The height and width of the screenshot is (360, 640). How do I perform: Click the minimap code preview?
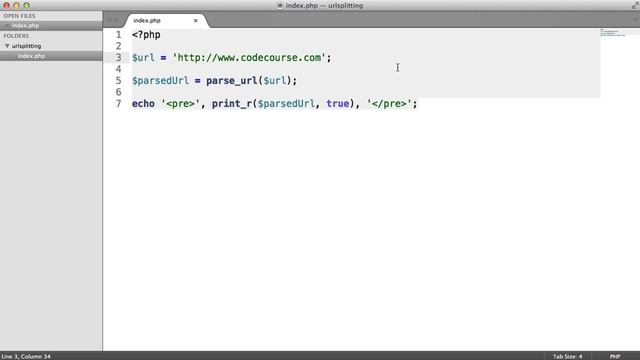612,33
